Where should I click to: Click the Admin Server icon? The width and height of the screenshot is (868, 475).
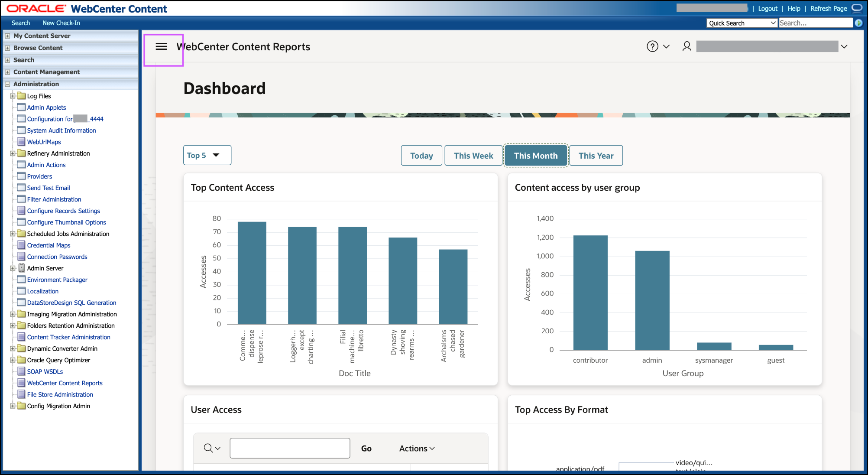coord(21,268)
